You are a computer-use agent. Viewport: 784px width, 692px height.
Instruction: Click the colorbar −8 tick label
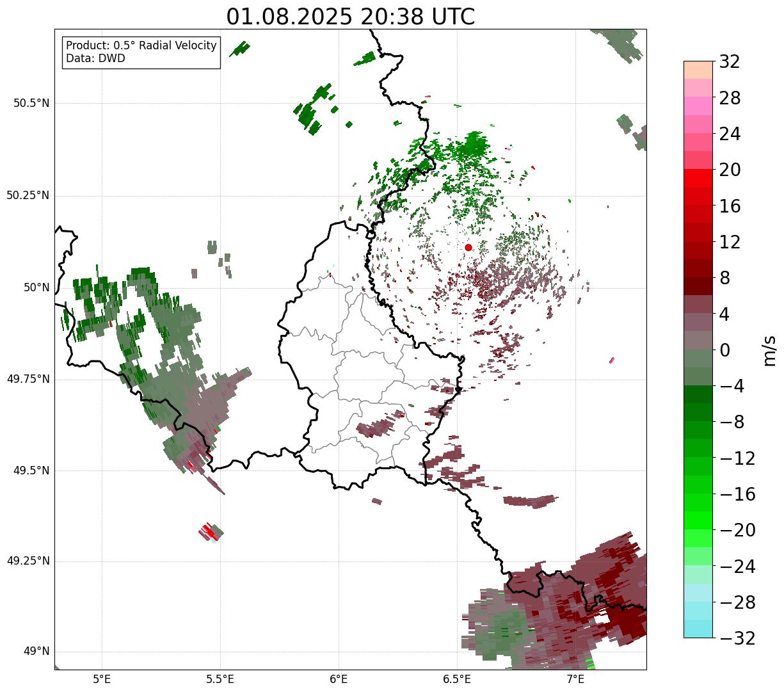tap(732, 422)
